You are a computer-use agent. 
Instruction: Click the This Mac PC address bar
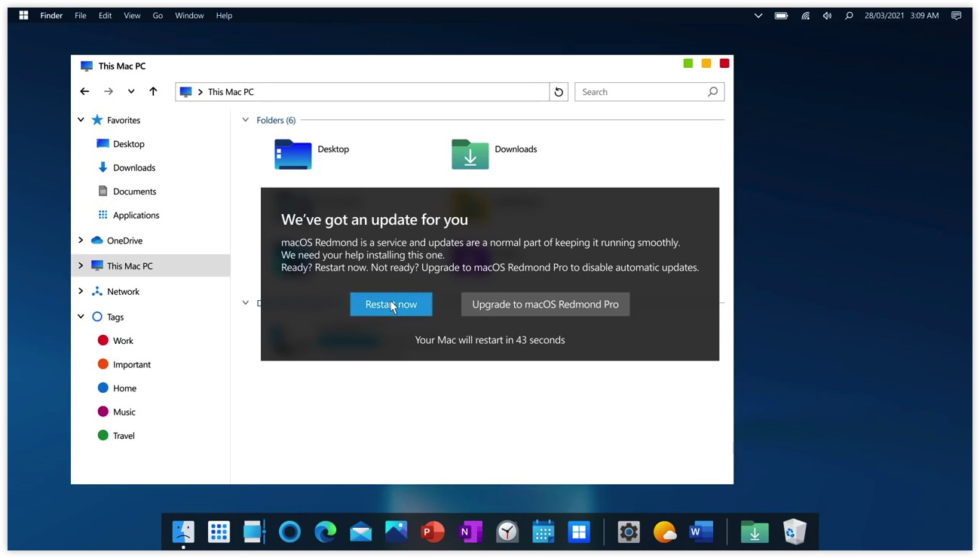(x=363, y=92)
